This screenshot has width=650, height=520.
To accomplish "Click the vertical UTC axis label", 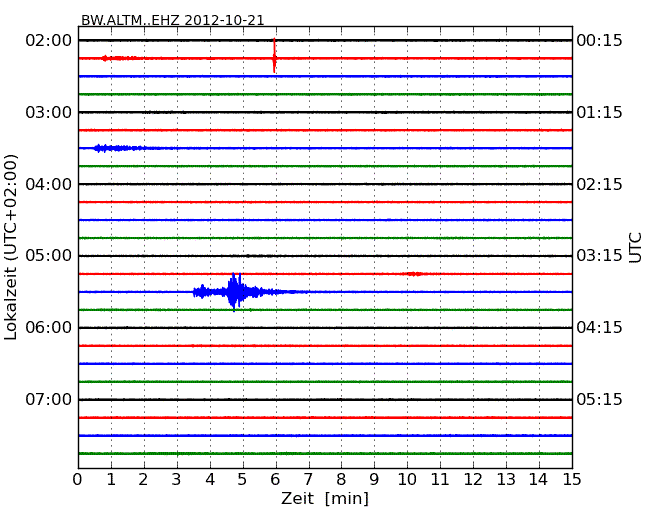I will (x=635, y=248).
